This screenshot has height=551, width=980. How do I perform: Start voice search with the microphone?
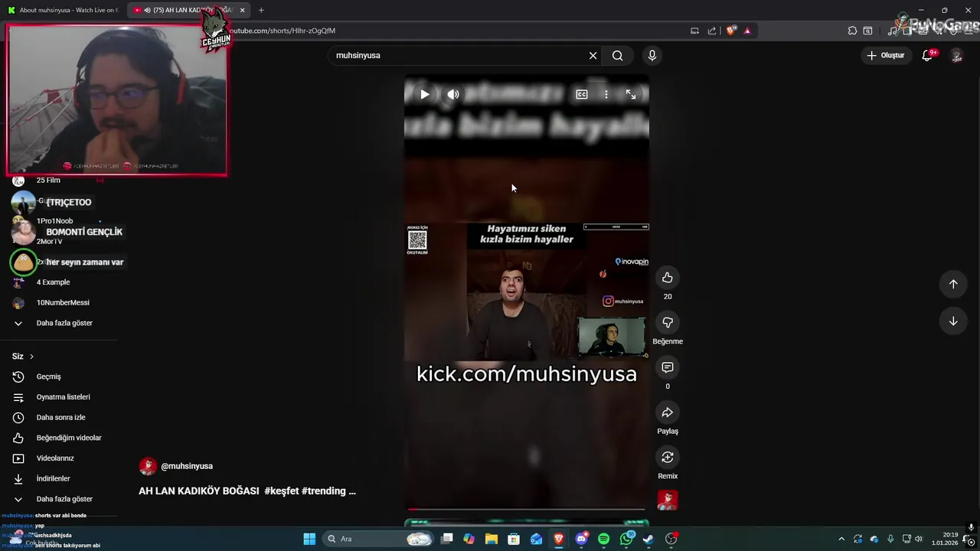tap(652, 55)
